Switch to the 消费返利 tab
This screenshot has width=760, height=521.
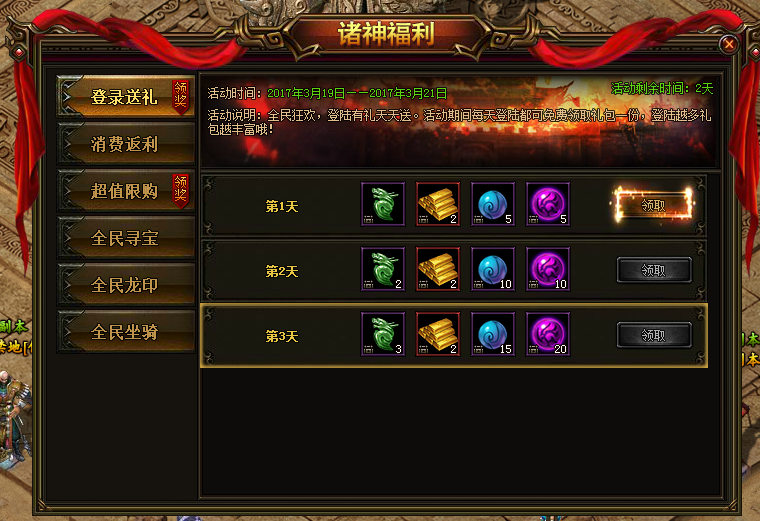pyautogui.click(x=126, y=143)
